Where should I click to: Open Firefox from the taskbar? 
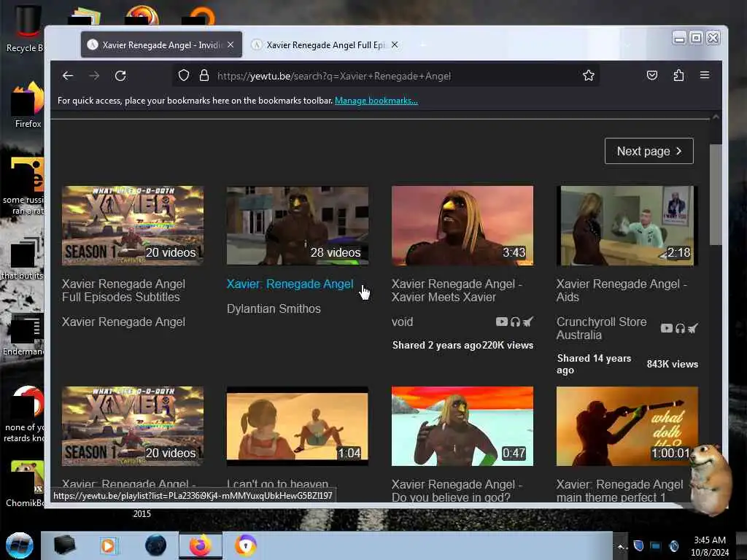click(201, 545)
